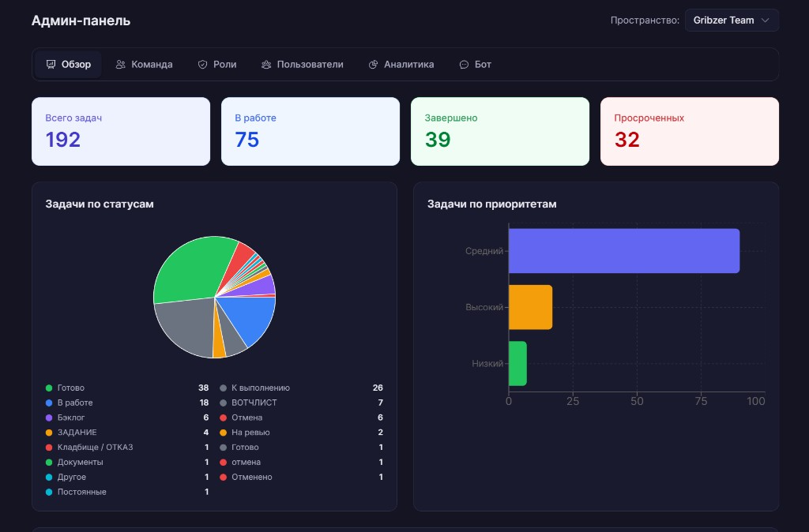Click the Завершено card showing 39

499,131
